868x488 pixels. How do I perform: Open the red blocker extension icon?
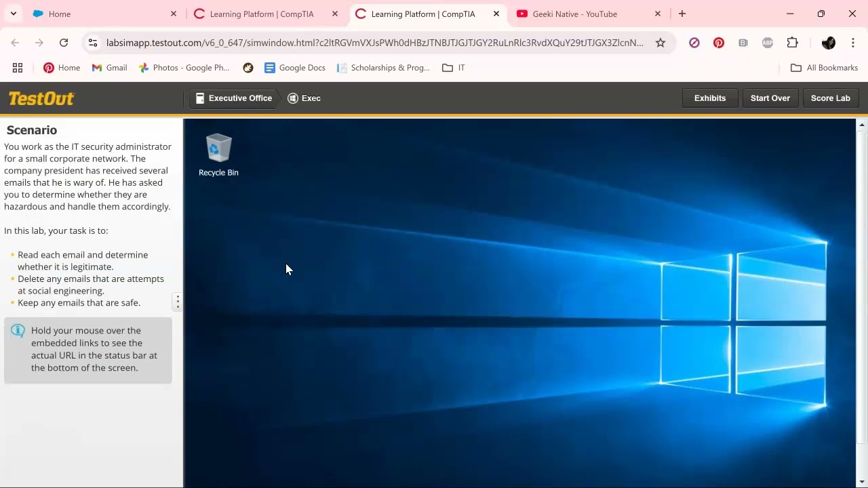coord(694,43)
